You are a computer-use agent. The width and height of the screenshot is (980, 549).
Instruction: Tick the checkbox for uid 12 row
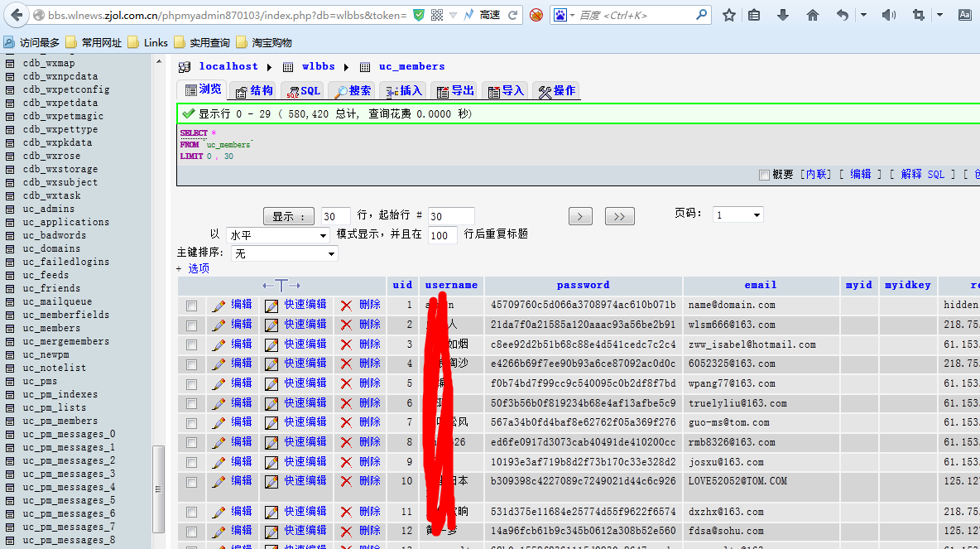tap(191, 532)
